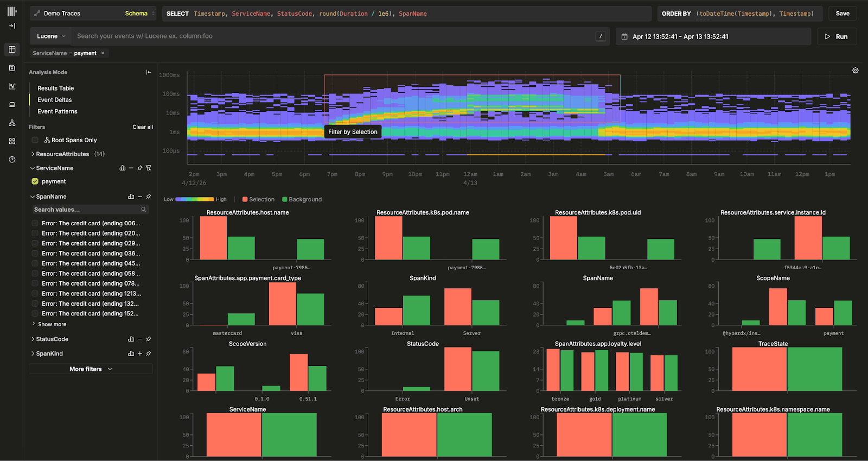
Task: Open the chart explorer sidebar icon
Action: tap(12, 86)
